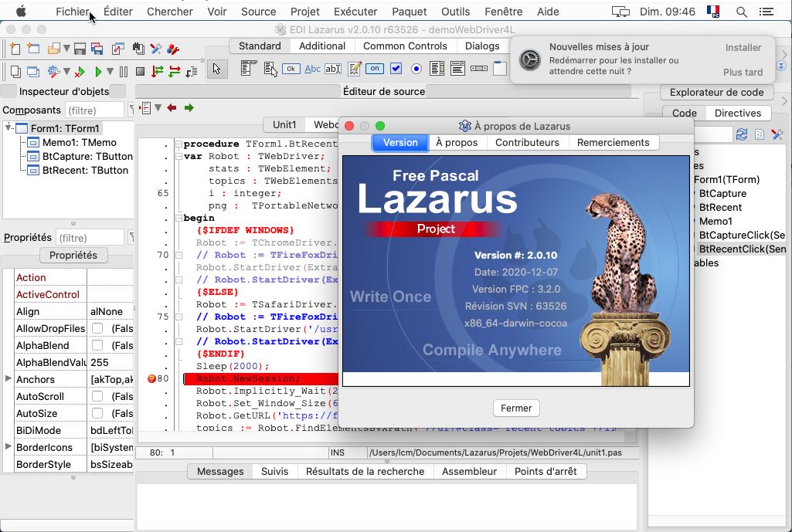Click the Fermer button
The image size is (792, 532).
(x=516, y=408)
